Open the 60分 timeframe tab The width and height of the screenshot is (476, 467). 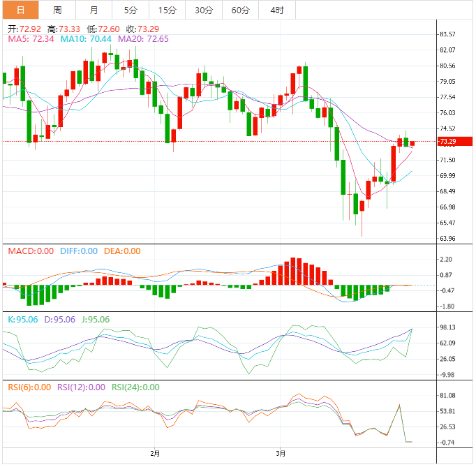click(240, 10)
